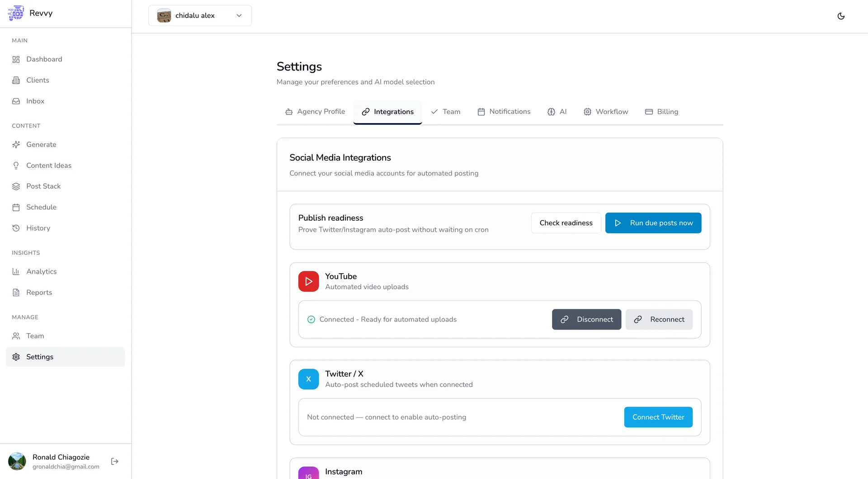The height and width of the screenshot is (479, 868).
Task: Click Ronald Chiagozie profile avatar
Action: [17, 461]
